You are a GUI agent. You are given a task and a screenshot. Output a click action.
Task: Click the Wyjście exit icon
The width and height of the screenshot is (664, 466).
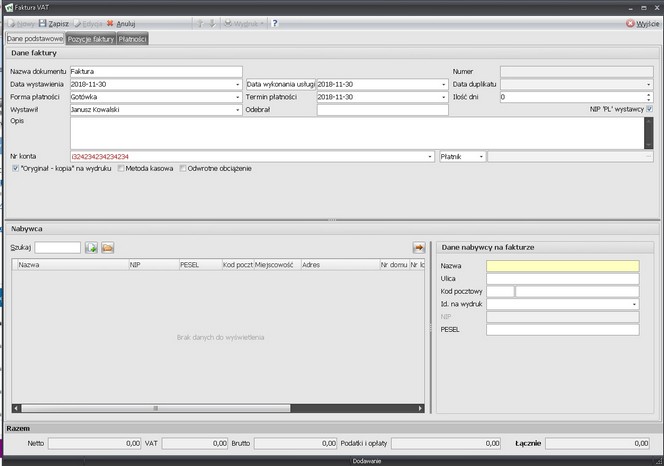pos(631,22)
